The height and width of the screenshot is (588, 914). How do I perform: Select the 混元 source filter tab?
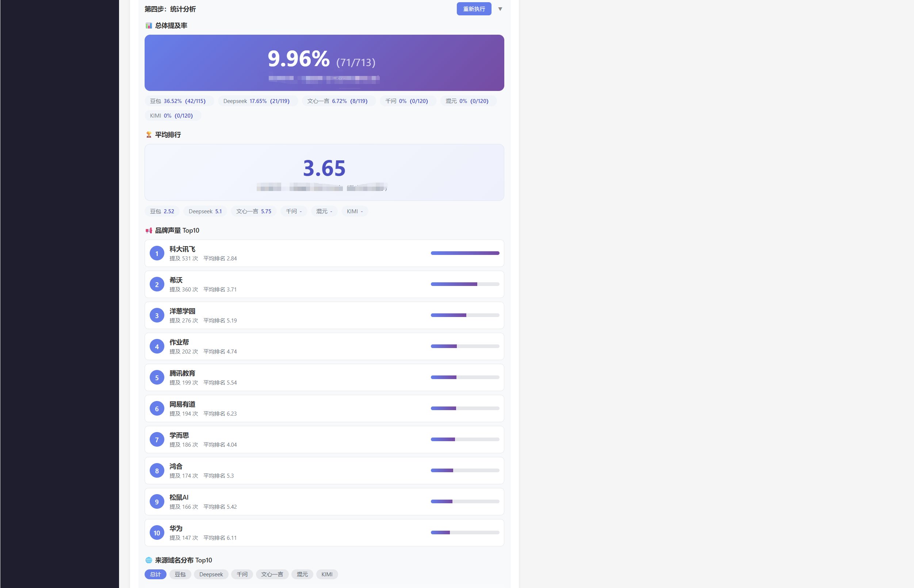tap(302, 574)
